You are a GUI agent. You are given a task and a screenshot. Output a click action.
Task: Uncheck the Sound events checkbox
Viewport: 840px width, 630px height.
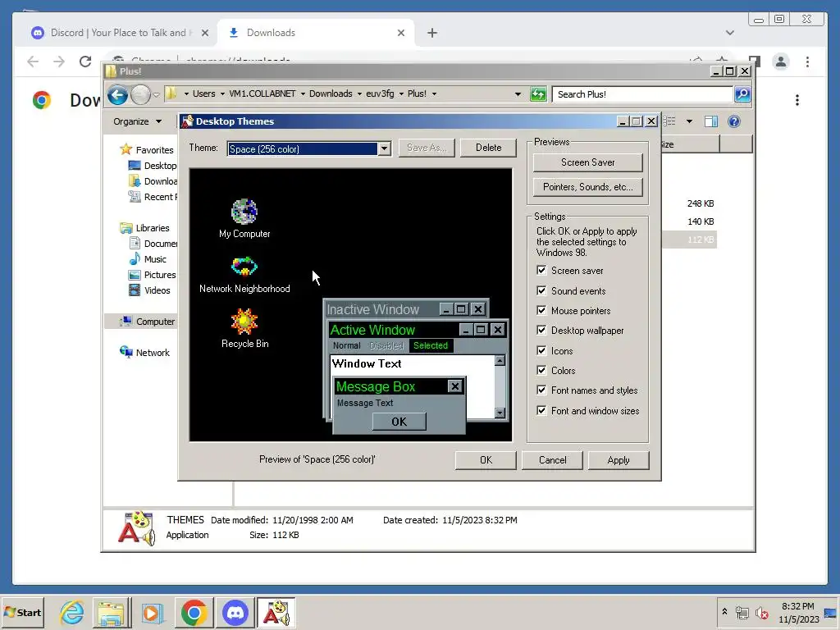pos(541,290)
